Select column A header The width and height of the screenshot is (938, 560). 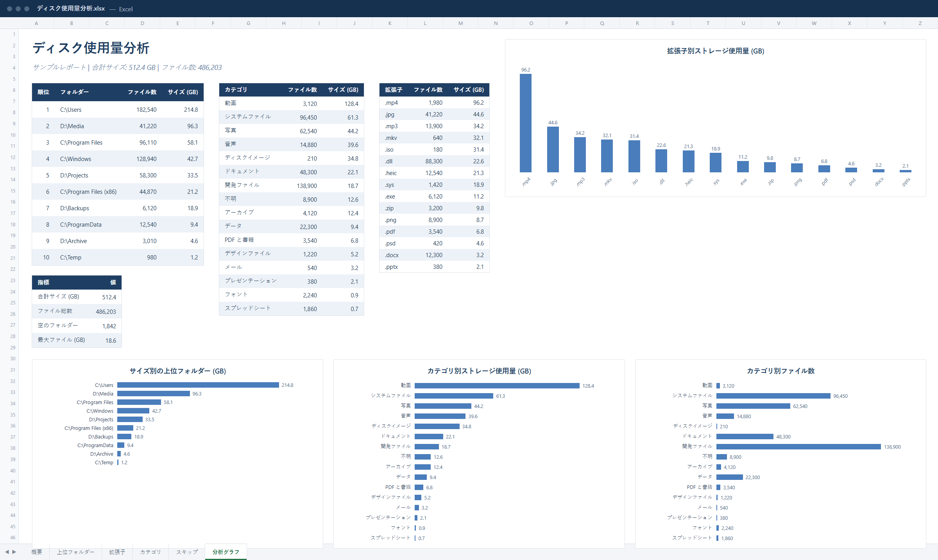click(x=36, y=23)
